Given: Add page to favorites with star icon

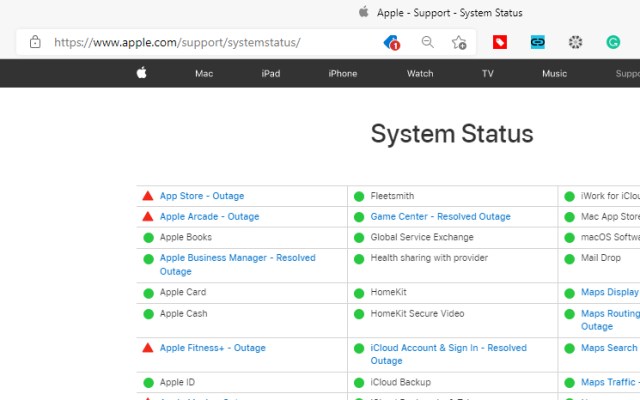Looking at the screenshot, I should point(459,42).
